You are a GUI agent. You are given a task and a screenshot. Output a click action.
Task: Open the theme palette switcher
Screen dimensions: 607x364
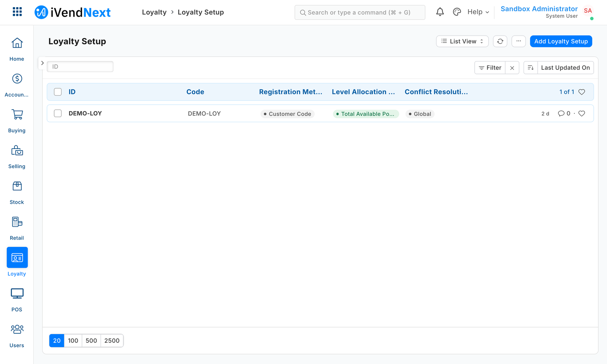click(x=457, y=12)
